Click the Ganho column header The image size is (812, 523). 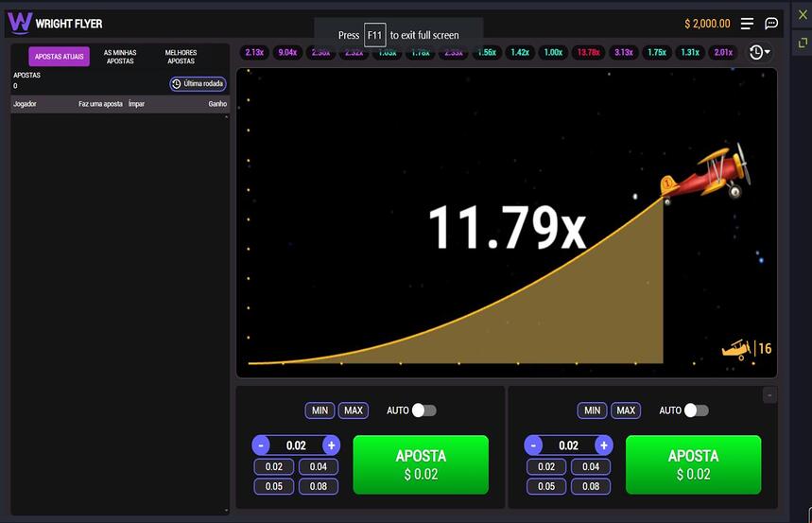(x=217, y=104)
